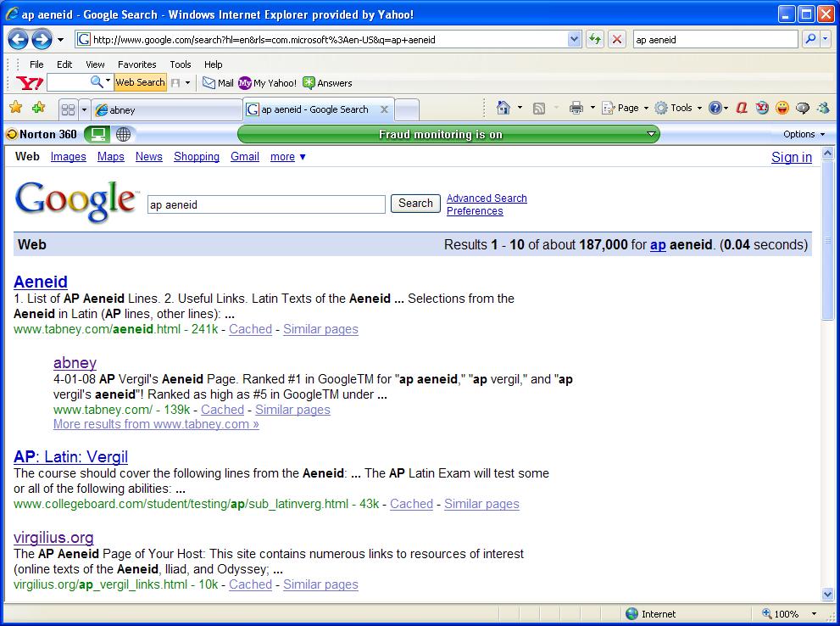840x626 pixels.
Task: Open the Images search link
Action: point(69,156)
